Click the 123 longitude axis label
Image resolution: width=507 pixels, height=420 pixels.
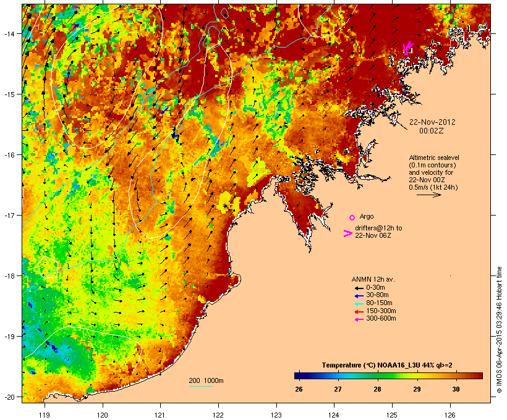coord(276,415)
